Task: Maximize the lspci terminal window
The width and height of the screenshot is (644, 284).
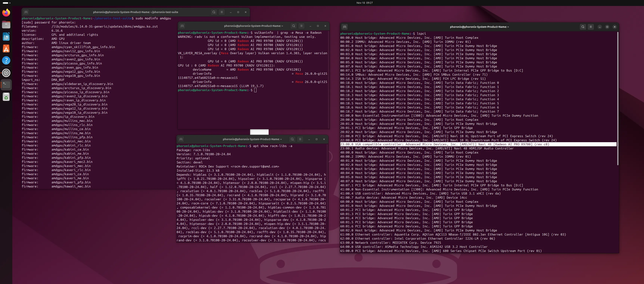Action: [607, 27]
